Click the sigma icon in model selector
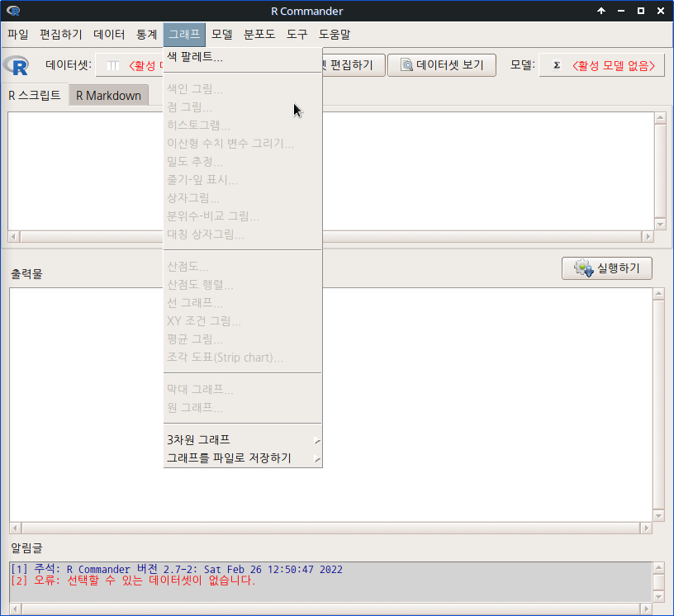This screenshot has height=616, width=674. click(557, 65)
